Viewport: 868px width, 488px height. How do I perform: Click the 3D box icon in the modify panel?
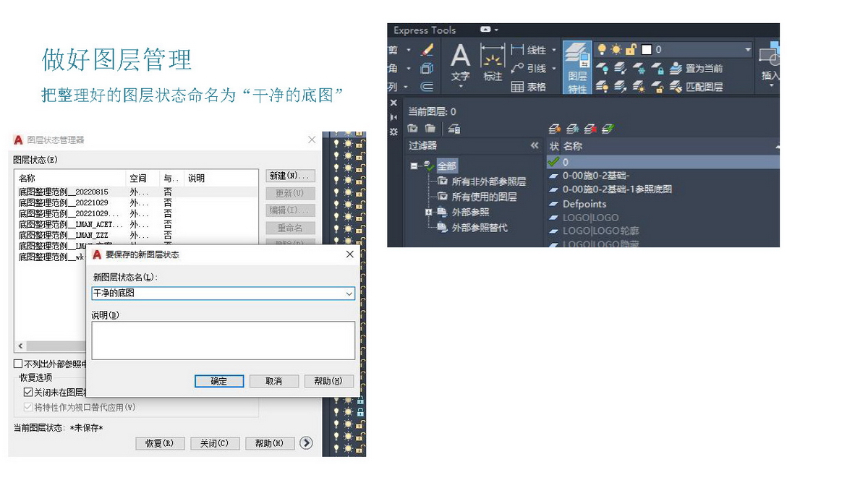coord(427,69)
